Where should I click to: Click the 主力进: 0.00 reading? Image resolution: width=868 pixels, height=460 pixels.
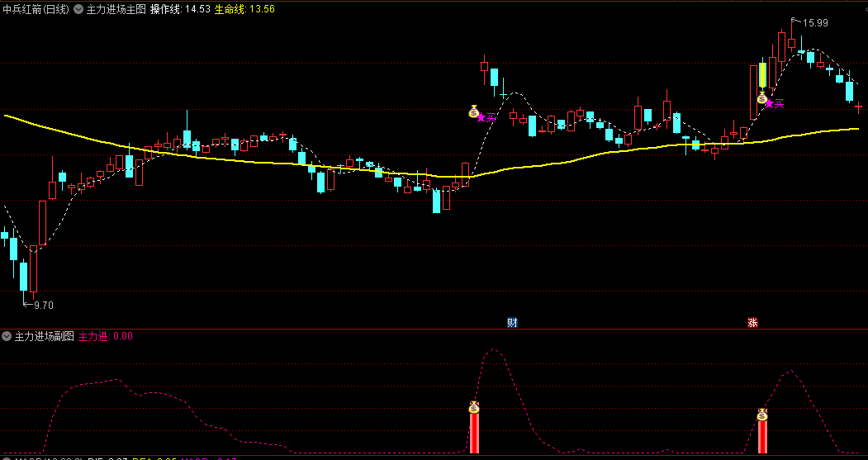pyautogui.click(x=106, y=336)
